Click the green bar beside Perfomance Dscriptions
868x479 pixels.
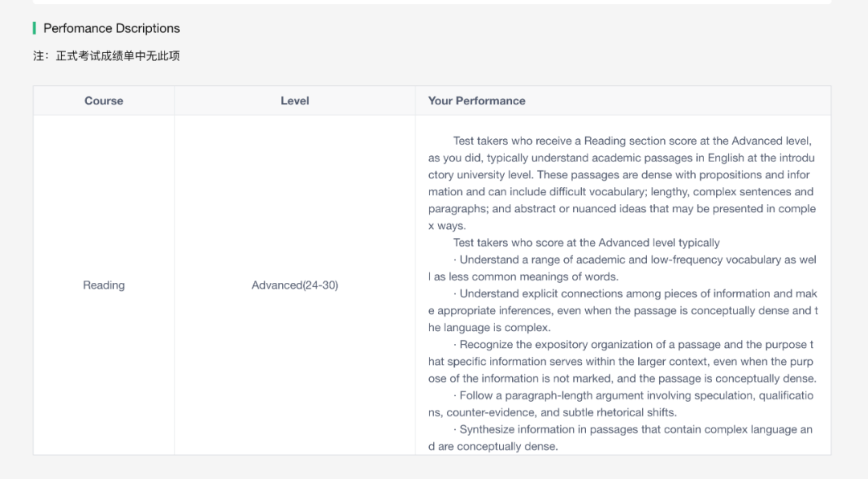(35, 28)
